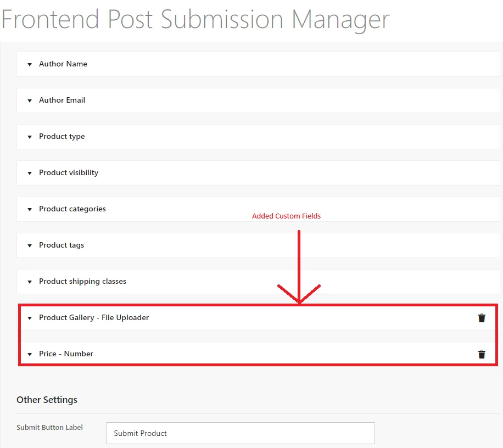Expand the Price Number field arrow

[x=30, y=354]
